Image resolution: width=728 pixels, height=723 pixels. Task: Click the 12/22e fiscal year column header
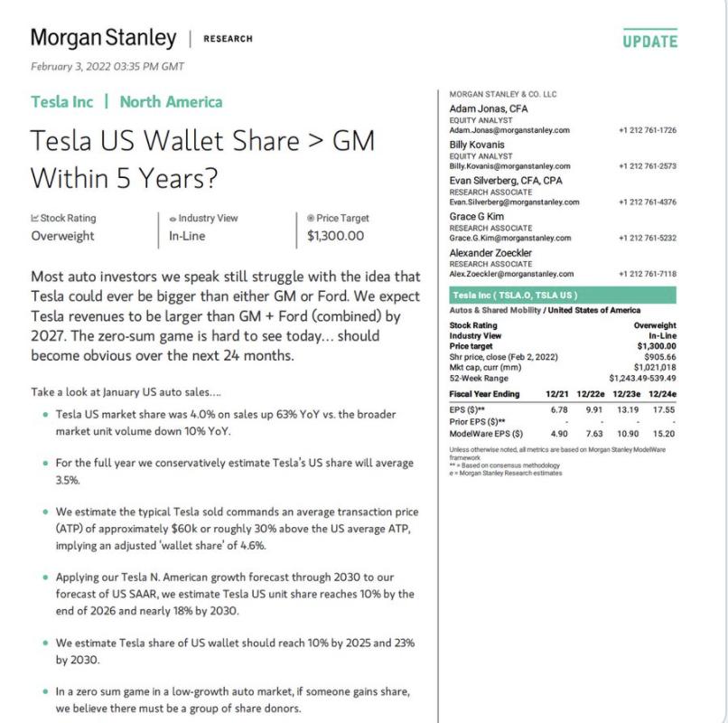point(590,394)
